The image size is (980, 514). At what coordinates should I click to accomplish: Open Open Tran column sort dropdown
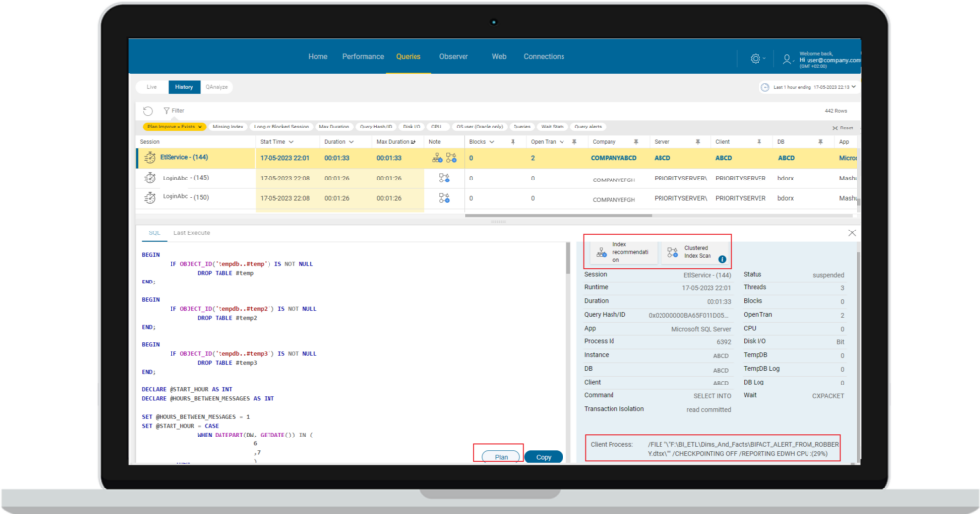(562, 142)
